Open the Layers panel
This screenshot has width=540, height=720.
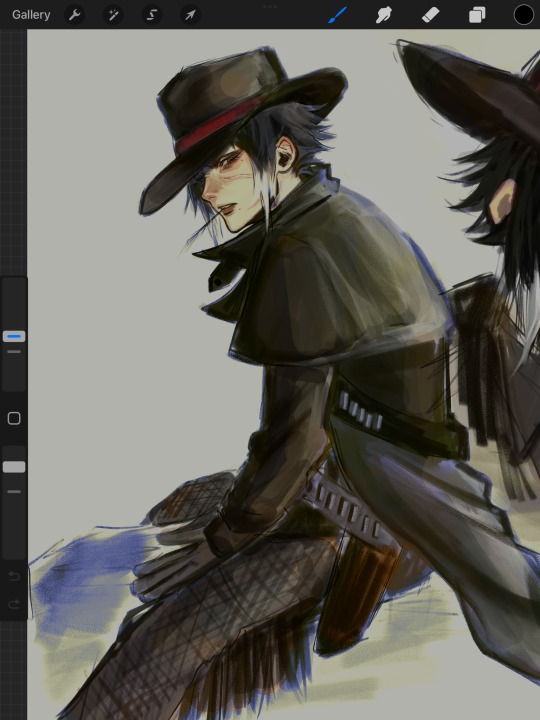point(477,15)
